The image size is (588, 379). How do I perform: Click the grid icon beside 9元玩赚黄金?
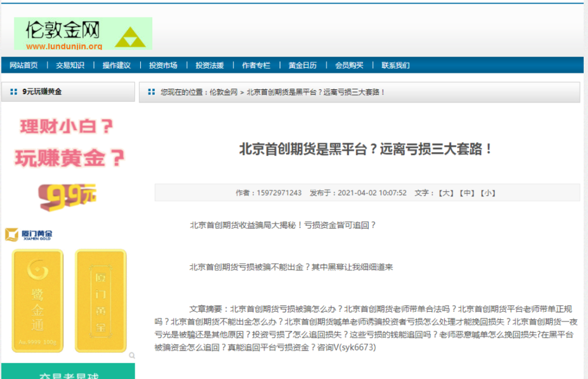[x=14, y=92]
